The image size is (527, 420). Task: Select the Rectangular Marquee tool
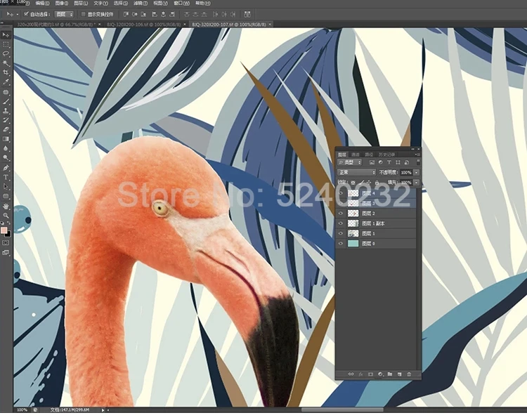click(6, 44)
